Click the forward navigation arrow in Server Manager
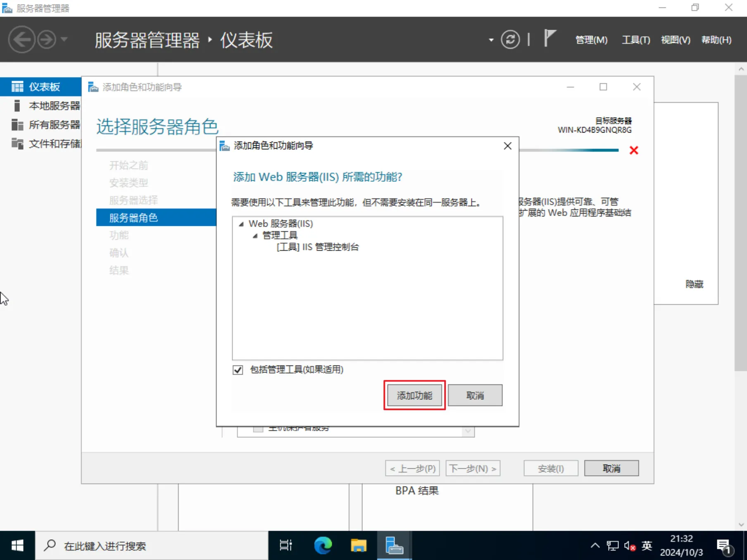Viewport: 747px width, 560px height. [47, 40]
